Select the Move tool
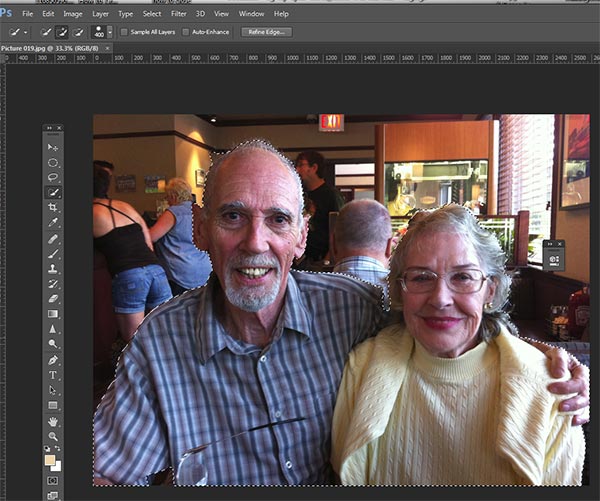Image resolution: width=600 pixels, height=501 pixels. 53,147
